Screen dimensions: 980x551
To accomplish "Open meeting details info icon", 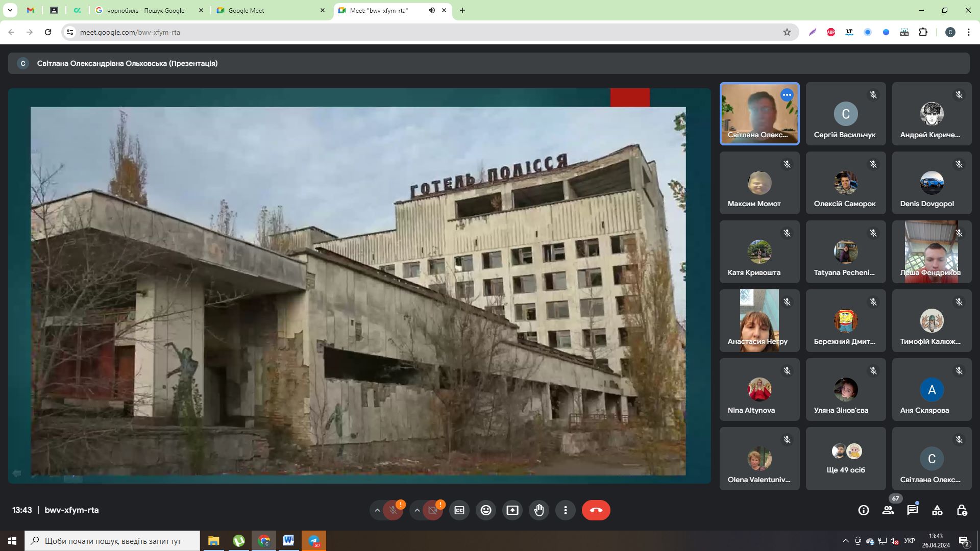I will pyautogui.click(x=864, y=510).
